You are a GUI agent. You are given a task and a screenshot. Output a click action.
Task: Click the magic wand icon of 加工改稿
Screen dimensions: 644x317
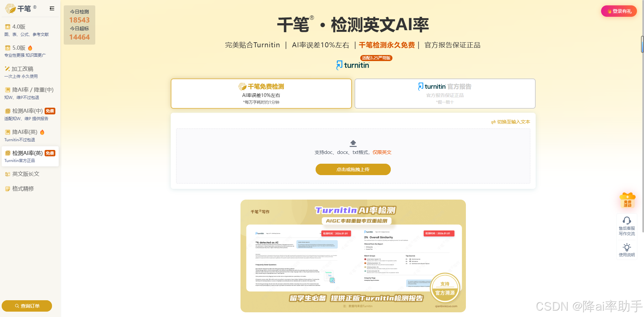point(7,69)
